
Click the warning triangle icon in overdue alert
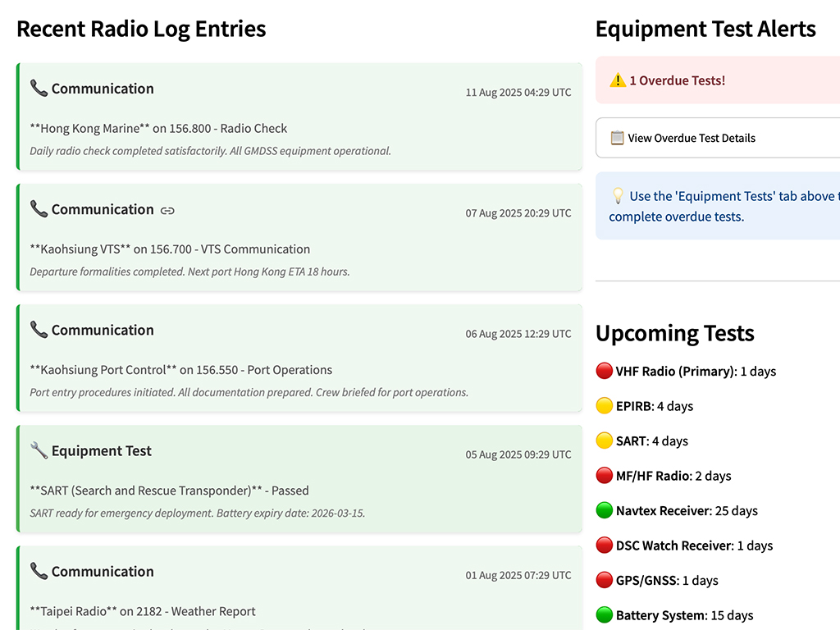(618, 80)
